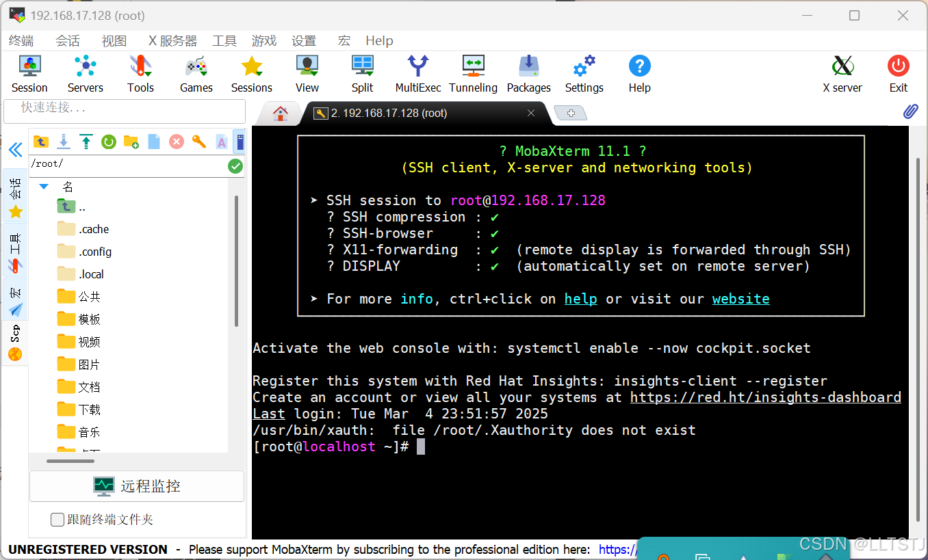The width and height of the screenshot is (928, 560).
Task: Toggle the 名 column sort arrow
Action: [x=44, y=187]
